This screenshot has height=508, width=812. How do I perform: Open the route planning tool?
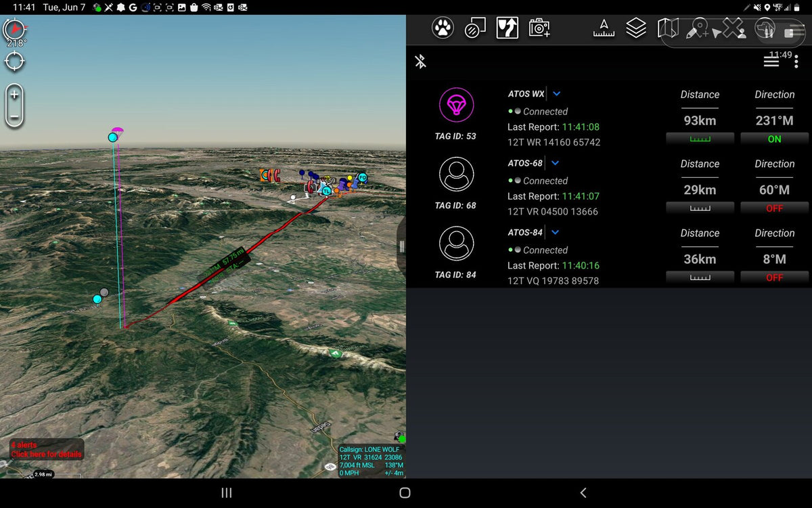(x=507, y=28)
